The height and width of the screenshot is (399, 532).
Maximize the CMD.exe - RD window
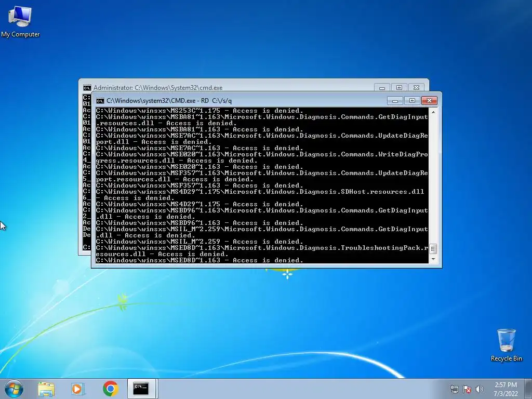coord(412,101)
